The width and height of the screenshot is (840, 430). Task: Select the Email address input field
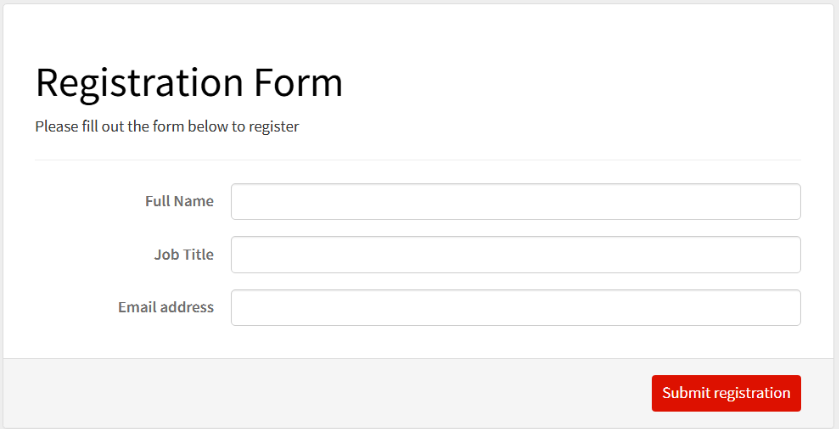515,307
